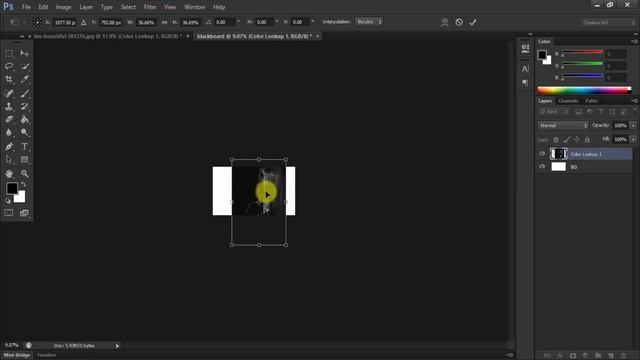Switch to warp mode icon
The image size is (640, 360).
[x=444, y=22]
